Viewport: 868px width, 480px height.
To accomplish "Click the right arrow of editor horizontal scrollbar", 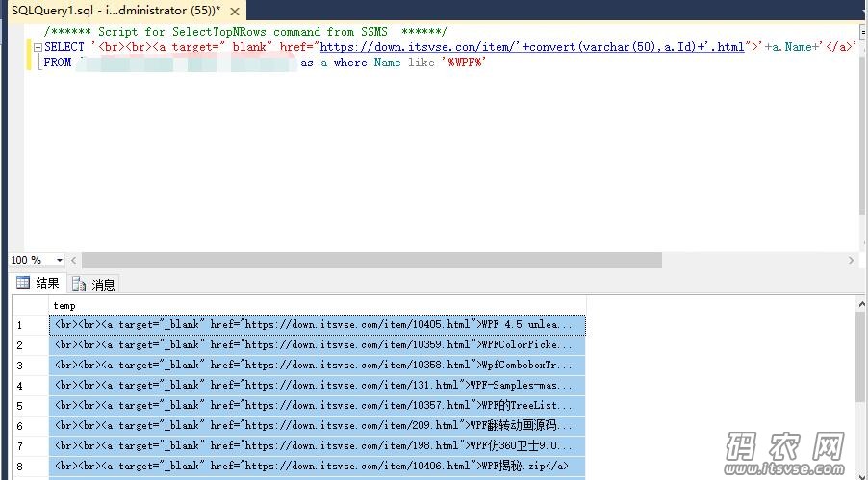I will click(851, 260).
